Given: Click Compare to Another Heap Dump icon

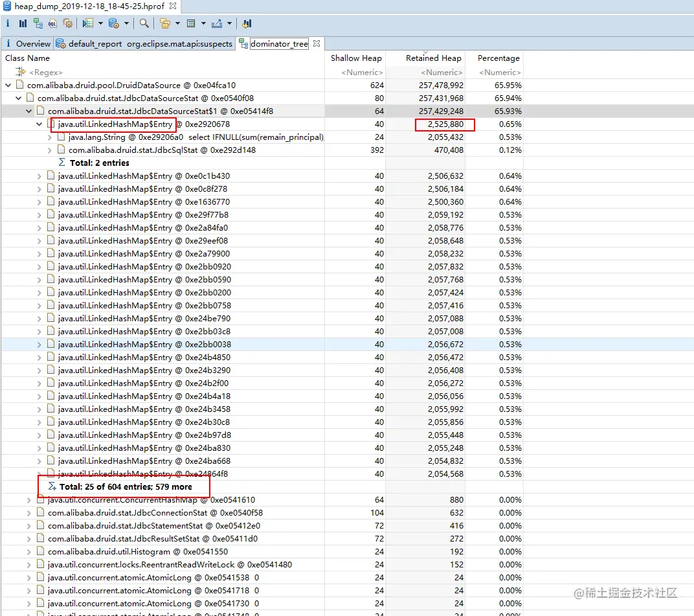Looking at the screenshot, I should (247, 23).
